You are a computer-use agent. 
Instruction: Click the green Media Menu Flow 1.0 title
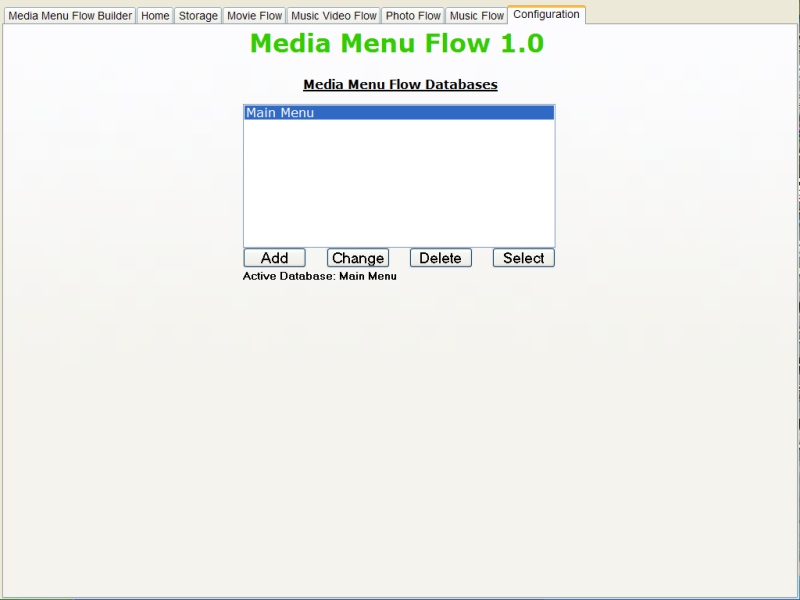[x=397, y=44]
